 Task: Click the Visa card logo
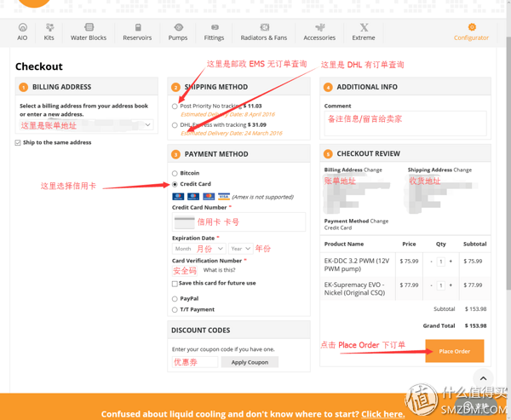coord(224,197)
